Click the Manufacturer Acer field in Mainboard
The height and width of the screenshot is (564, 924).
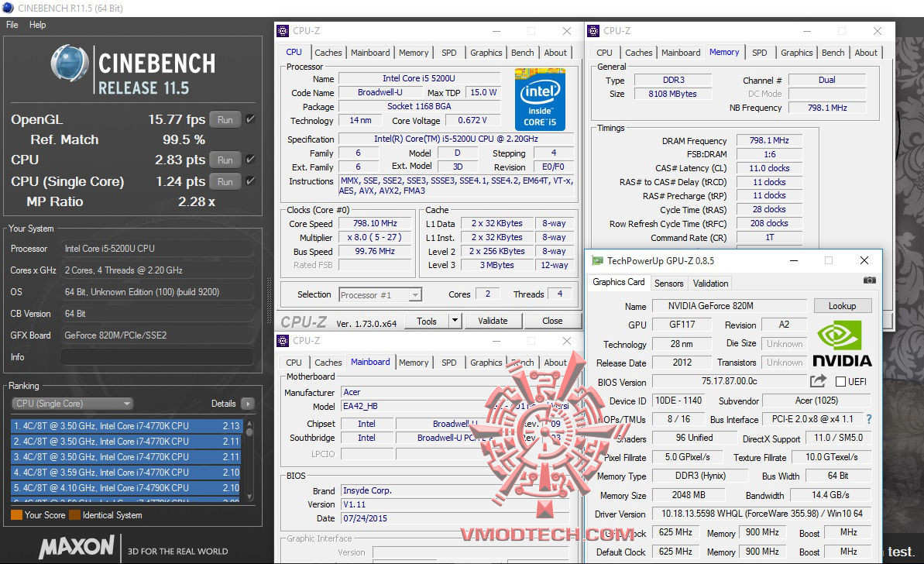[455, 392]
